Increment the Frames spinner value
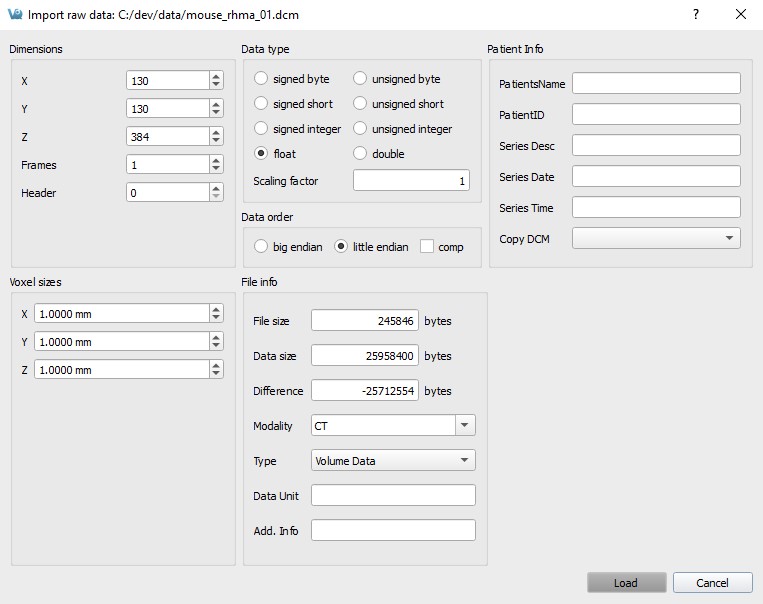Screen dimensions: 763x604 [216, 160]
